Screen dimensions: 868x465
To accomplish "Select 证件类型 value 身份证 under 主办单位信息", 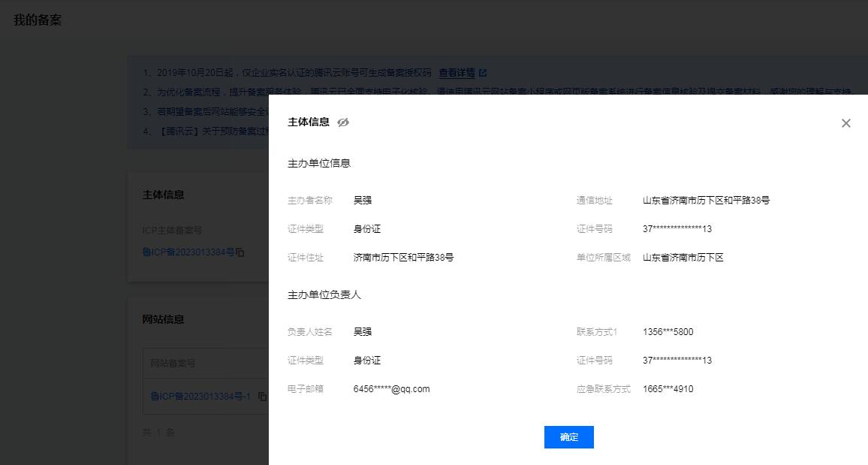I will tap(367, 228).
